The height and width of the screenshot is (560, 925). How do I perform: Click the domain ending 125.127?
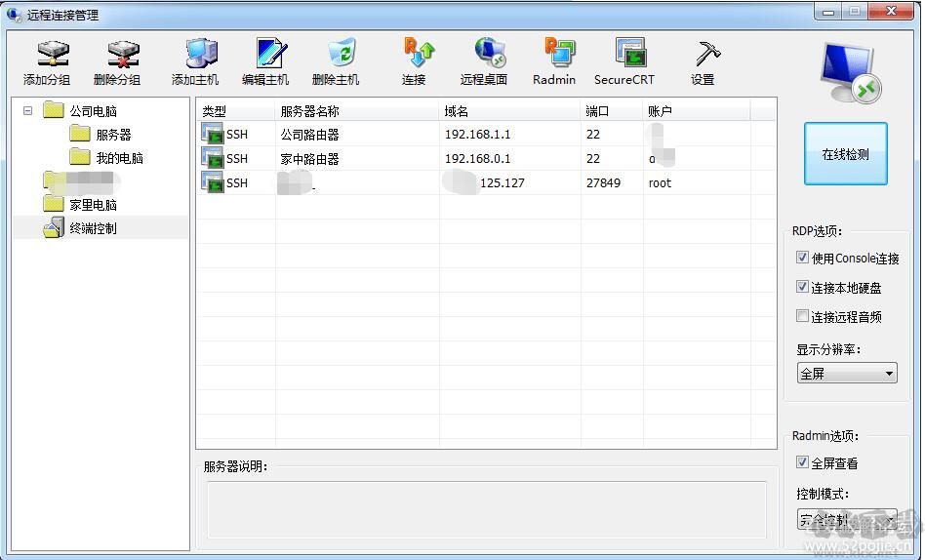coord(503,183)
